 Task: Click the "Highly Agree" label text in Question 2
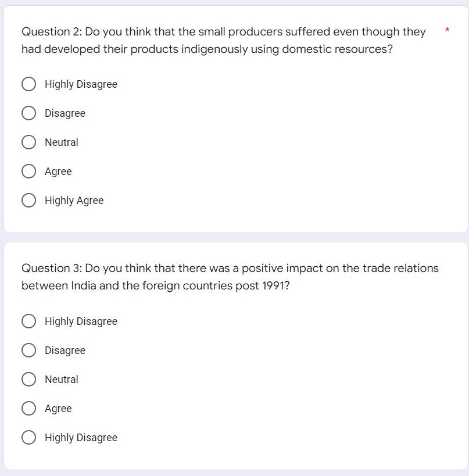[74, 201]
